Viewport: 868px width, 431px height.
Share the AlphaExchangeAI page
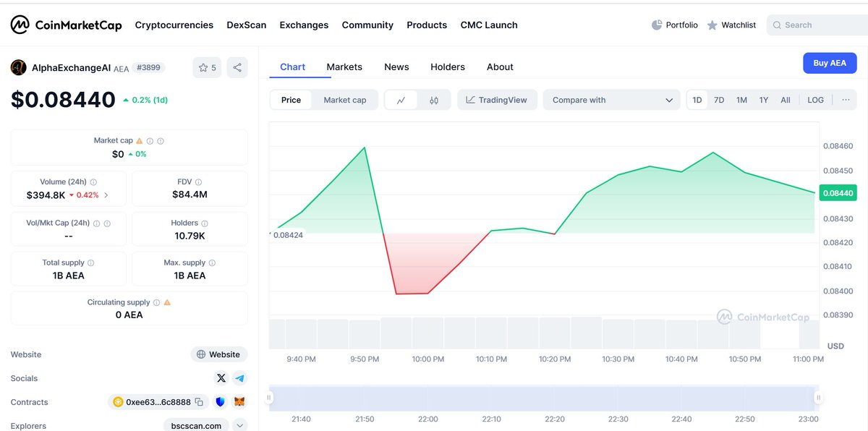(x=237, y=68)
